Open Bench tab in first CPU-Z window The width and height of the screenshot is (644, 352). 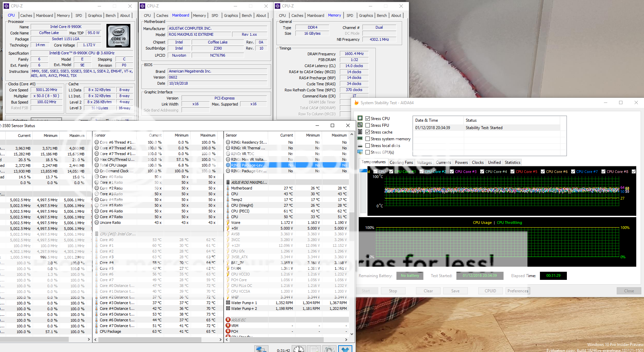point(110,16)
